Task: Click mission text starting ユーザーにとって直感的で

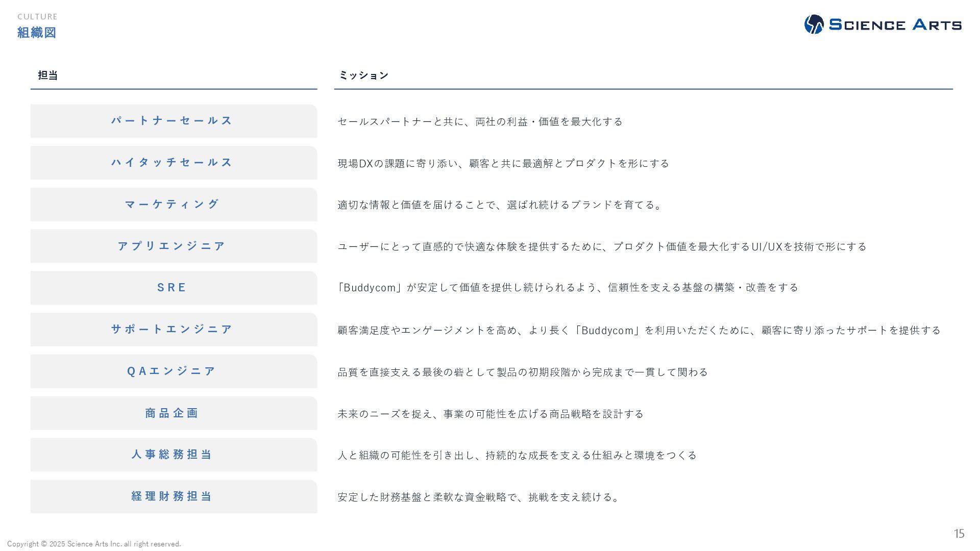Action: coord(602,246)
